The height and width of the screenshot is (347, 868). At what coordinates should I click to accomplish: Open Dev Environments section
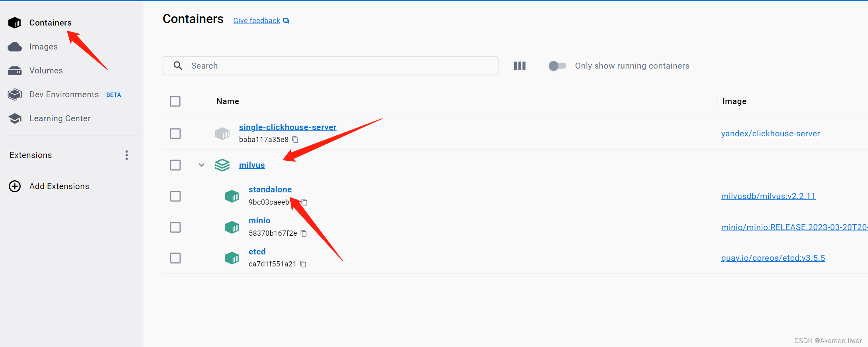(64, 95)
